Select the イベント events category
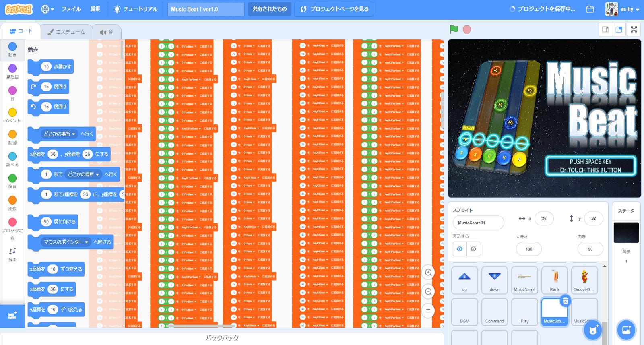 (12, 115)
